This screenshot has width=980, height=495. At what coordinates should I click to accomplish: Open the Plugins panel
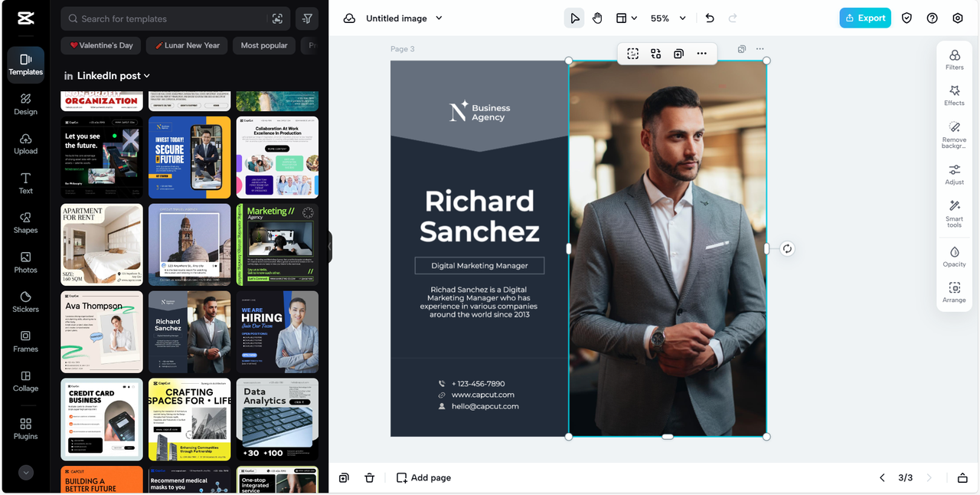[25, 429]
